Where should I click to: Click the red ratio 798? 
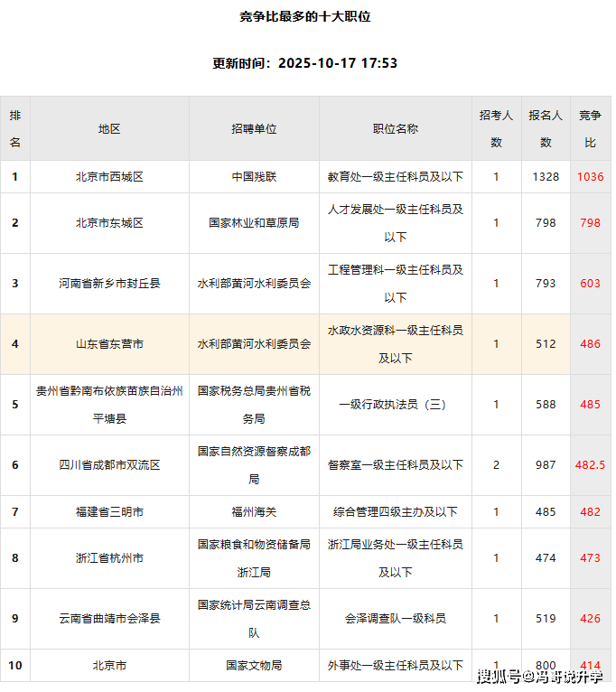591,223
